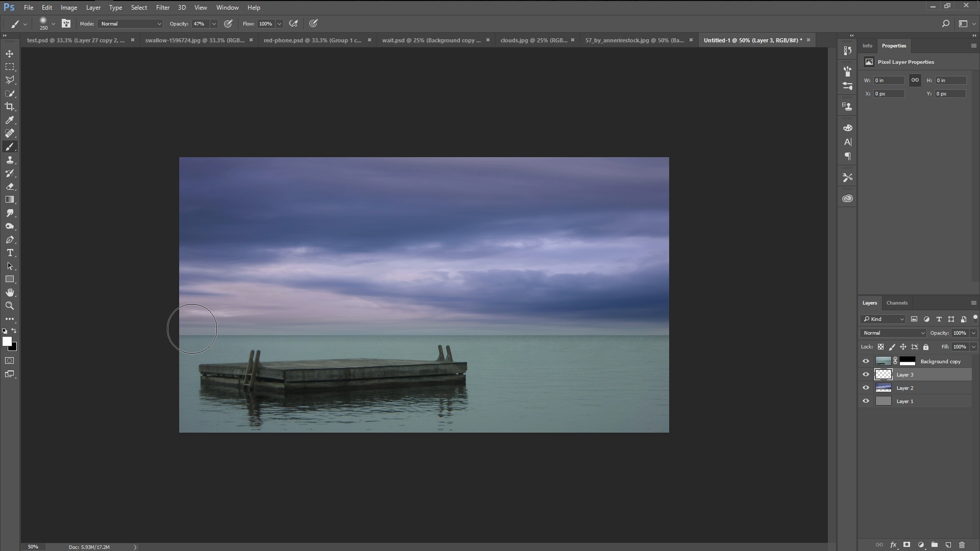Add a layer style (fx)

tap(893, 545)
